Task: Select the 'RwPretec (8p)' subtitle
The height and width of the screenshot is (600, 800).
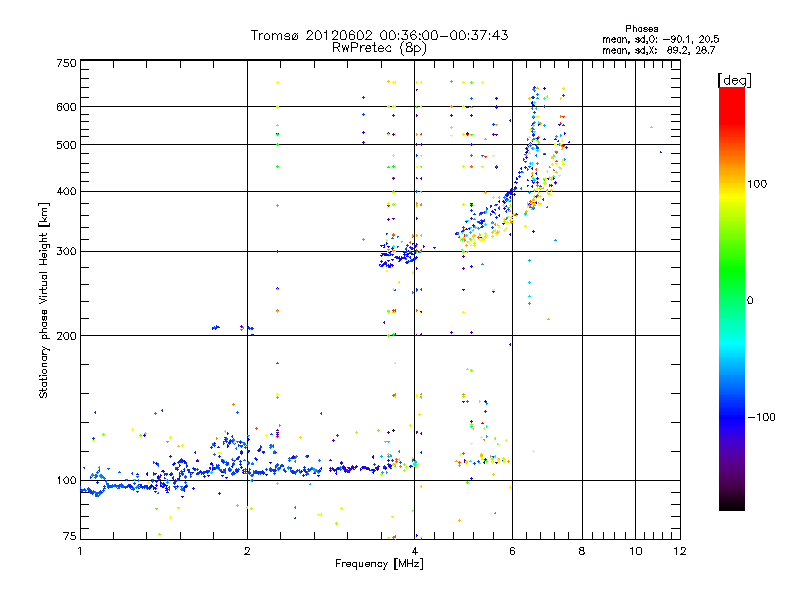Action: click(x=379, y=48)
